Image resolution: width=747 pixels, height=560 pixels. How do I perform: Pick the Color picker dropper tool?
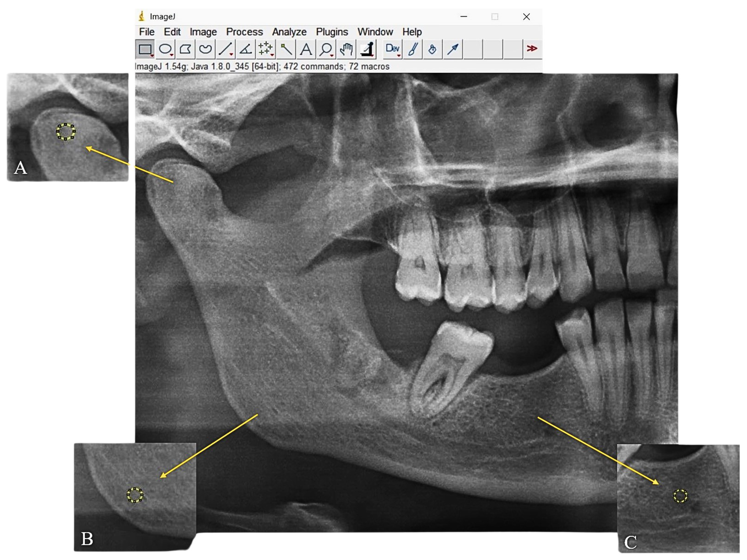(x=367, y=49)
